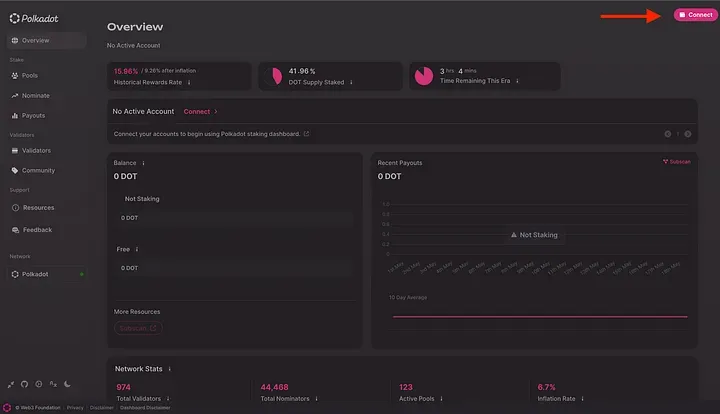
Task: Click the Resources info-circle icon
Action: tap(15, 207)
